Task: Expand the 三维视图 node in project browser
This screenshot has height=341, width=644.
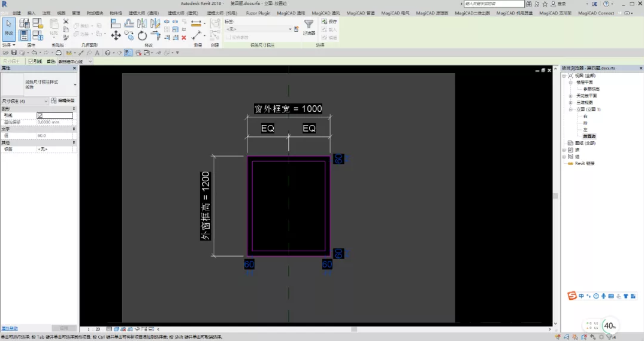Action: 570,102
